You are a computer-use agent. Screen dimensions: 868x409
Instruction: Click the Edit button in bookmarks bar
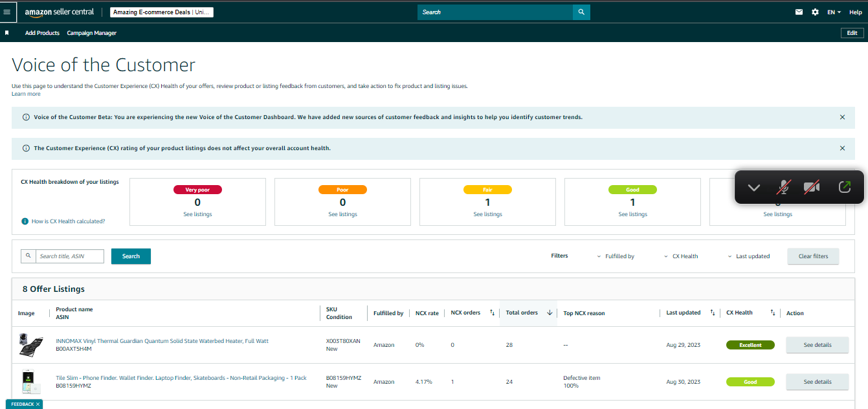pyautogui.click(x=852, y=33)
